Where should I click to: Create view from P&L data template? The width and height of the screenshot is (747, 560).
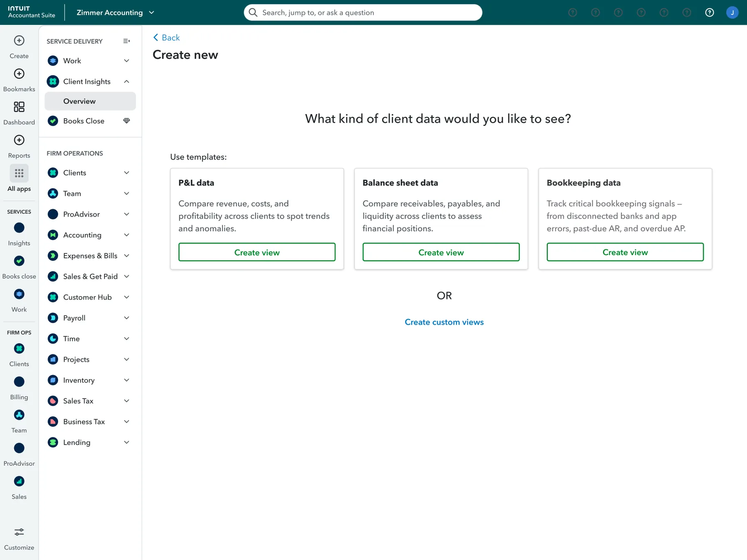(257, 252)
